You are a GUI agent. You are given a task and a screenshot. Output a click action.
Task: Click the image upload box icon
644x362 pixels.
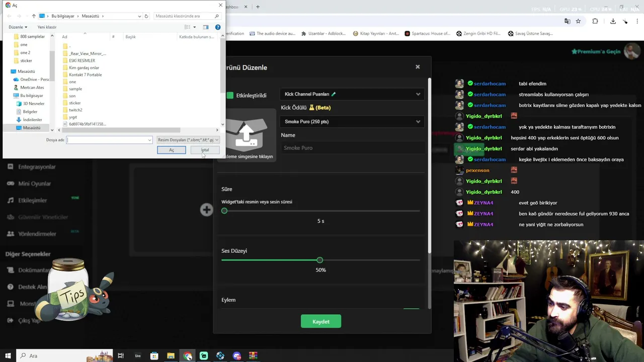pos(246,135)
